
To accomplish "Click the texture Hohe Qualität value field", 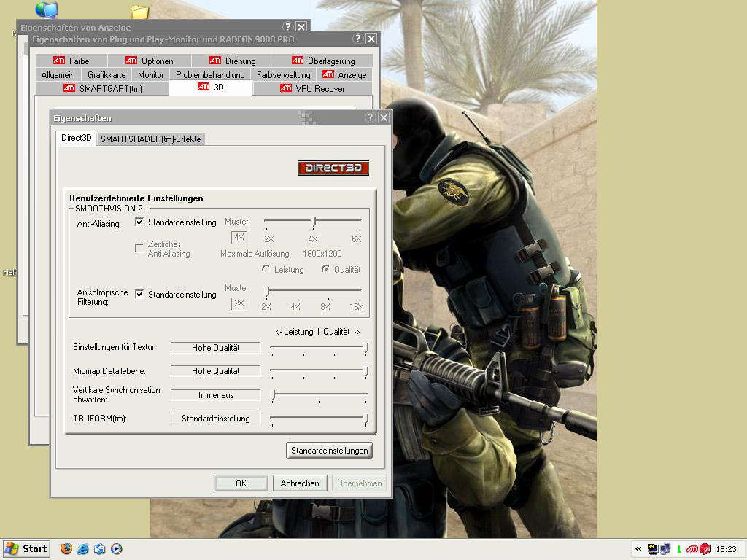I will pos(216,348).
